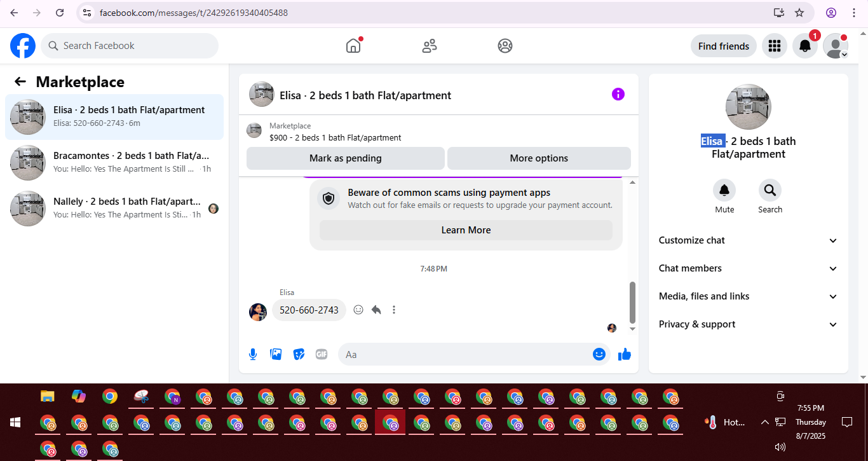Attach a photo with the image icon

click(276, 354)
